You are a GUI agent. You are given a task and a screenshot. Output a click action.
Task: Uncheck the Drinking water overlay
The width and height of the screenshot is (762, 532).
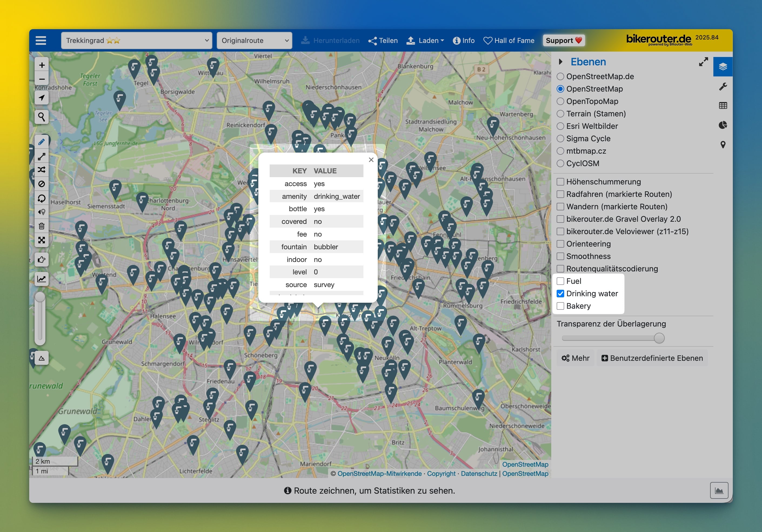(x=560, y=294)
